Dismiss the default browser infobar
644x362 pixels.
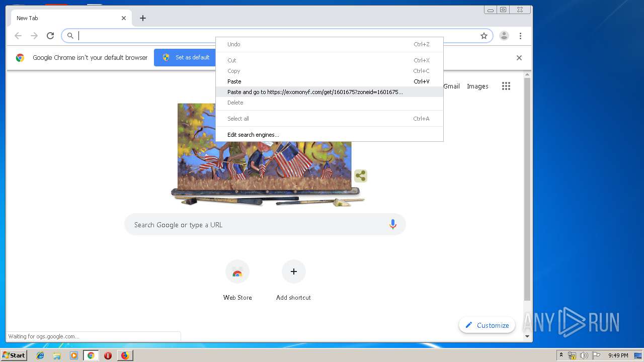click(519, 58)
